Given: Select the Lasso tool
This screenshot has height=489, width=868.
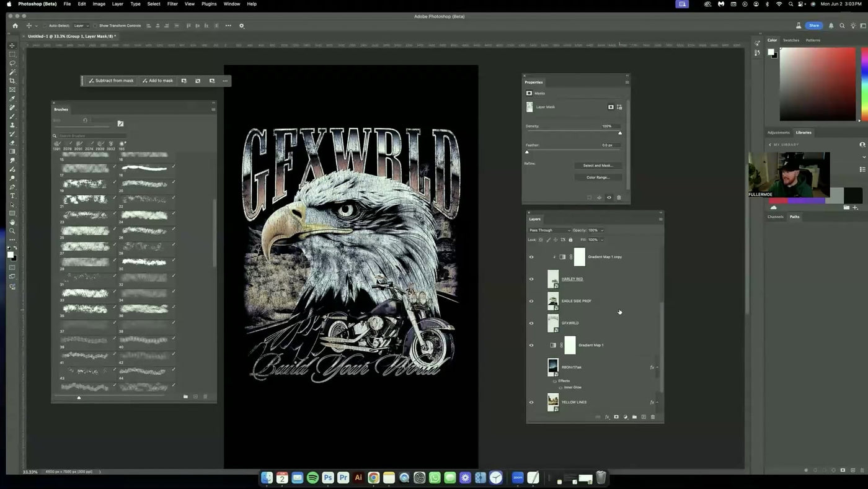Looking at the screenshot, I should click(x=11, y=63).
